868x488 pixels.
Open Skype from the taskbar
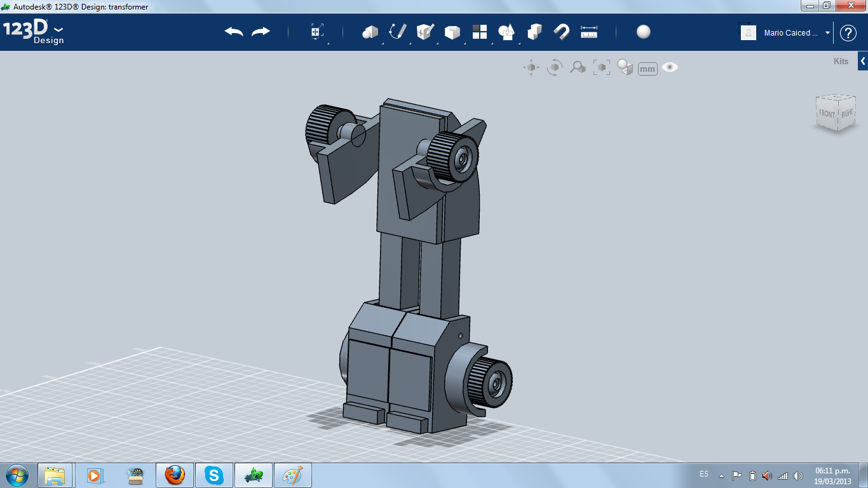(x=214, y=475)
